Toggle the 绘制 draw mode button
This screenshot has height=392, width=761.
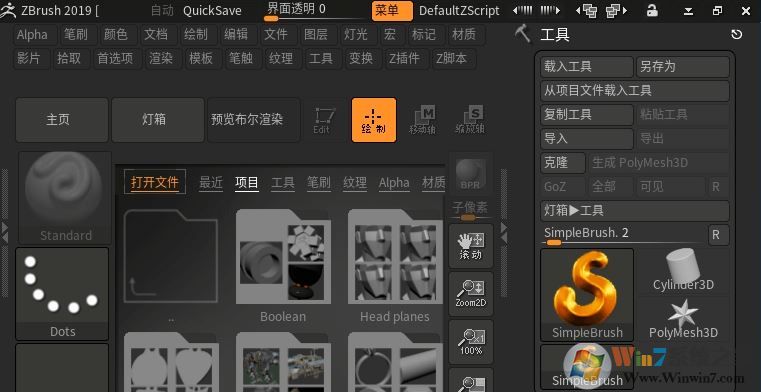pos(374,120)
